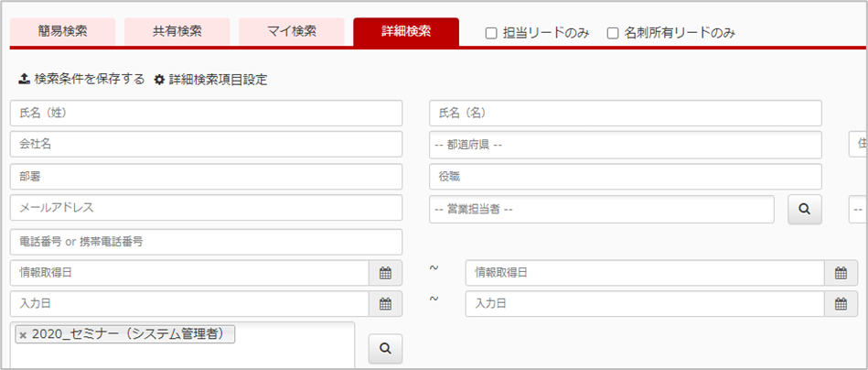Screen dimensions: 868x370
Task: Open the 簡易検索 tab
Action: (62, 31)
